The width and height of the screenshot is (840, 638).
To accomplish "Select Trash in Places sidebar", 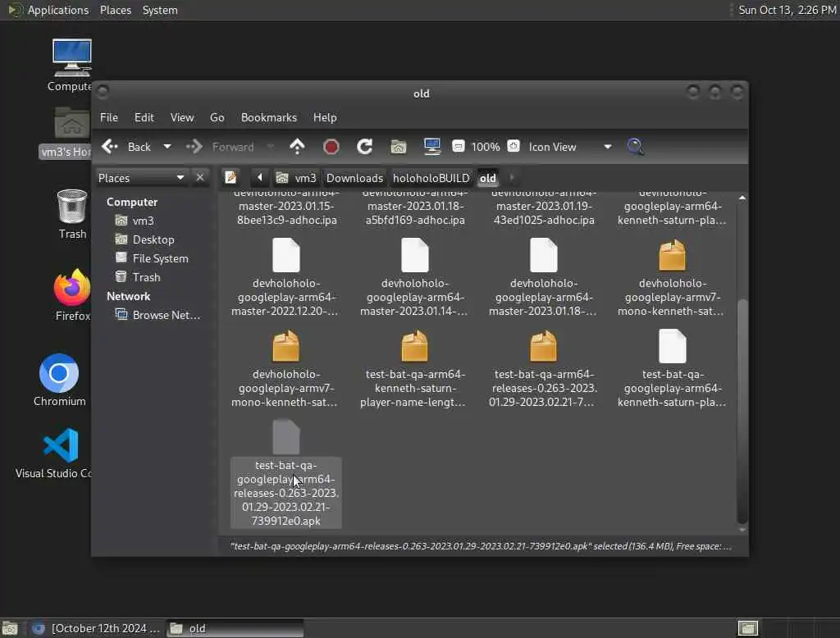I will 138,277.
